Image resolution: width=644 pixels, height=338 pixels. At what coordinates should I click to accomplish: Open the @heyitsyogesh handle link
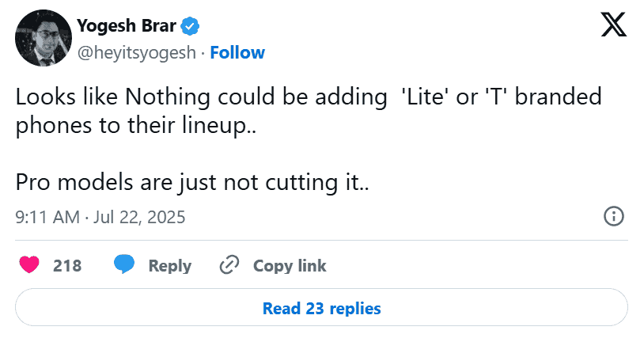coord(135,53)
